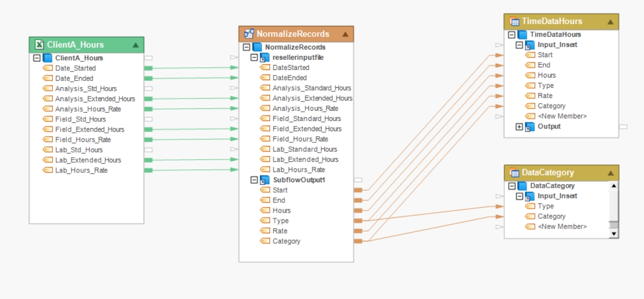Collapse TimeDataHours box with header triangle
This screenshot has width=644, height=299.
[610, 22]
